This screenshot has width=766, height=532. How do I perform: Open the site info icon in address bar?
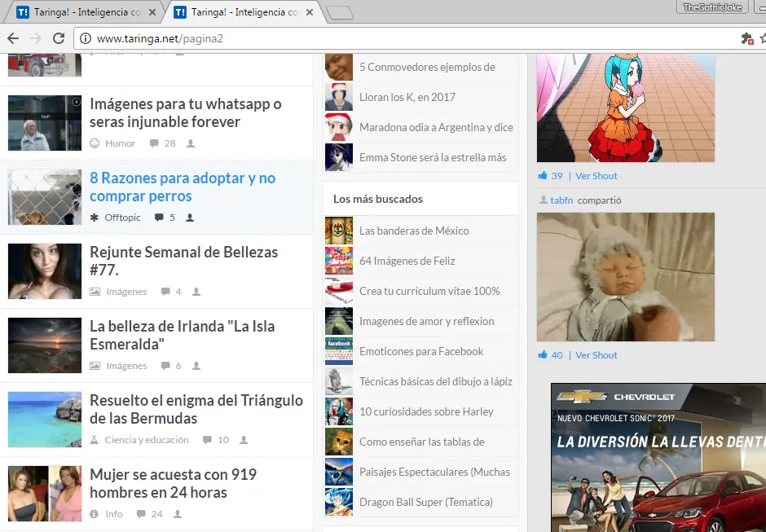pyautogui.click(x=86, y=38)
